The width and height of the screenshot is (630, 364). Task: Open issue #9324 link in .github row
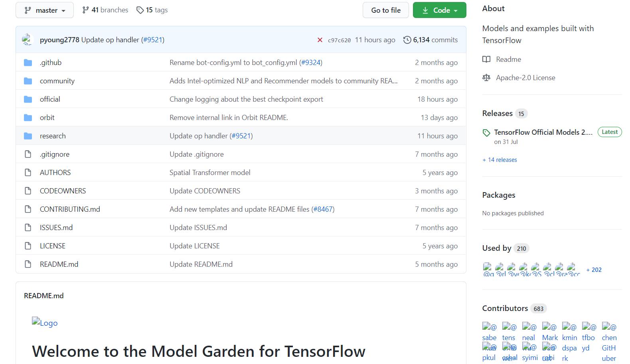(x=311, y=63)
